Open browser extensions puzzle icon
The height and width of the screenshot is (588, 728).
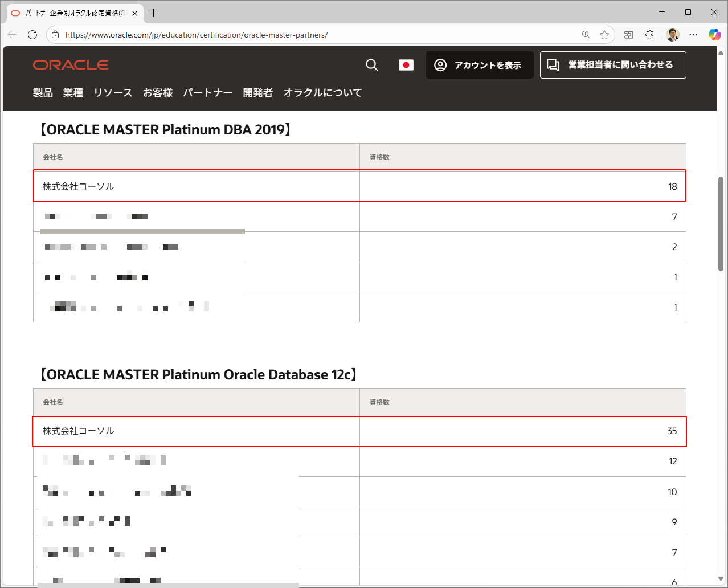tap(650, 35)
